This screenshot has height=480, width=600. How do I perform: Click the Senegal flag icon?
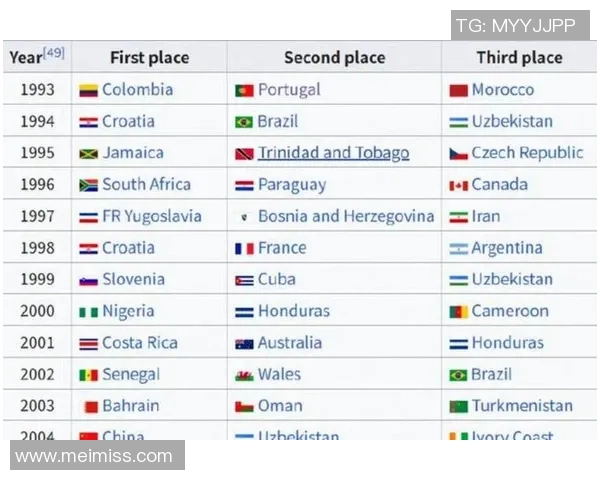click(88, 375)
